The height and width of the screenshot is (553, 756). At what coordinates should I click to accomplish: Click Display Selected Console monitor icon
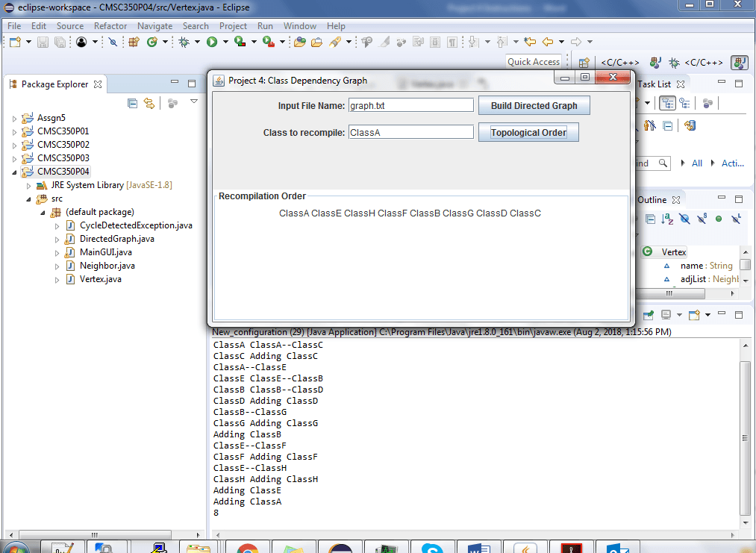(x=666, y=315)
